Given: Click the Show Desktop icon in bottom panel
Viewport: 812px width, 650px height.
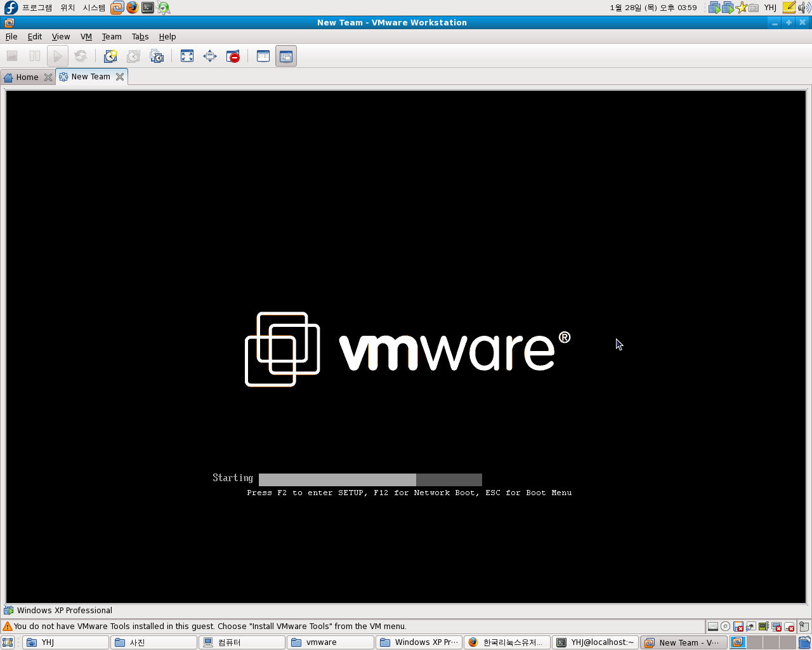Looking at the screenshot, I should pyautogui.click(x=8, y=642).
